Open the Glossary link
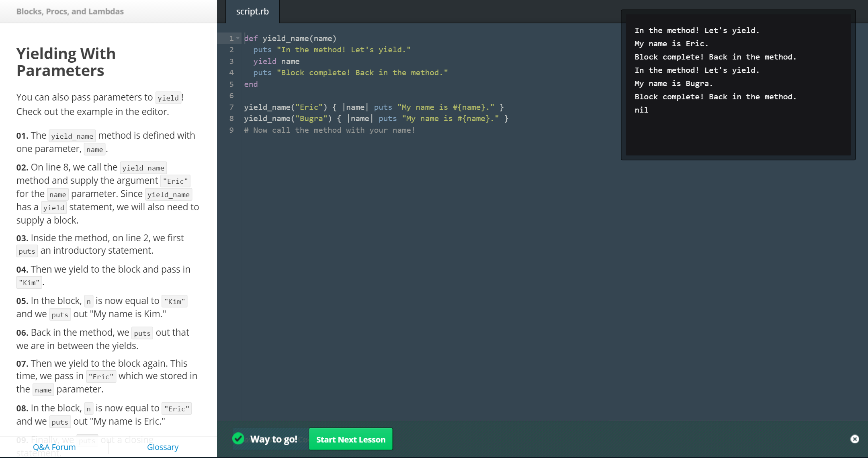 tap(163, 447)
